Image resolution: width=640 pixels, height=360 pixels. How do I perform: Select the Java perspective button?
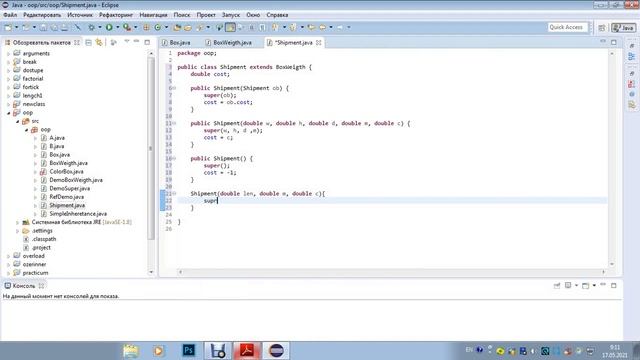pyautogui.click(x=624, y=28)
